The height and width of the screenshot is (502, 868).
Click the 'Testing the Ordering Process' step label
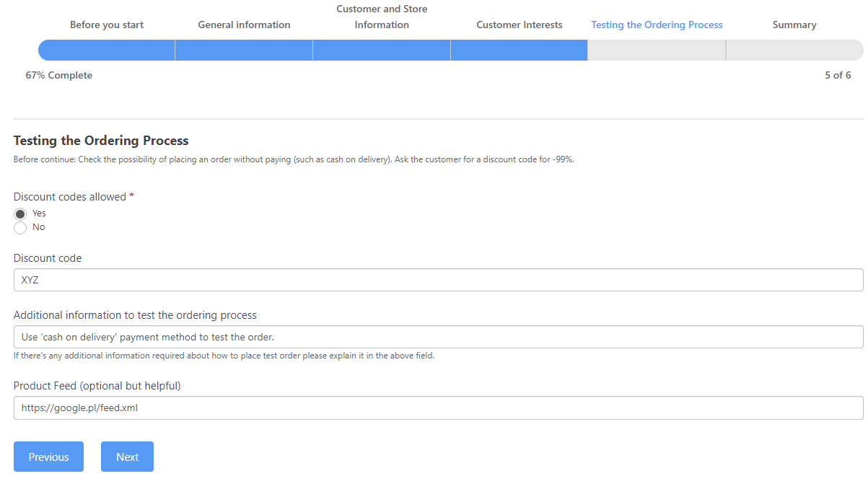coord(657,25)
